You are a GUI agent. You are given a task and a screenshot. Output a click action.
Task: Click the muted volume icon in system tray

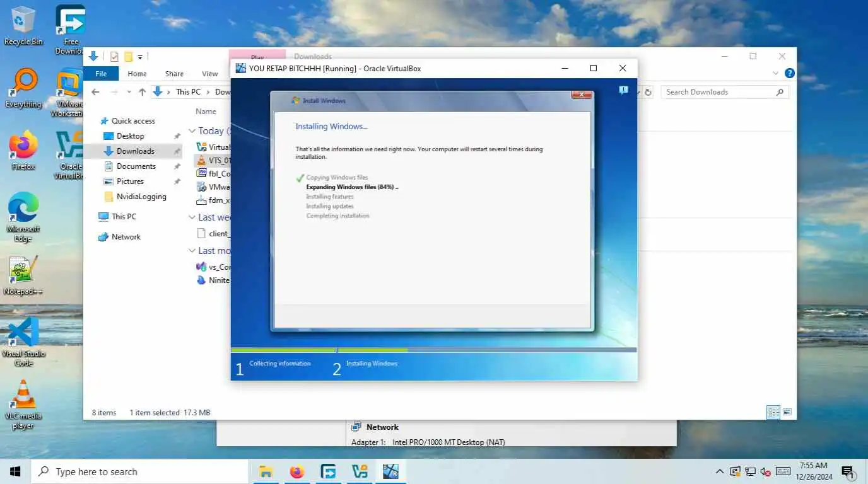(766, 471)
